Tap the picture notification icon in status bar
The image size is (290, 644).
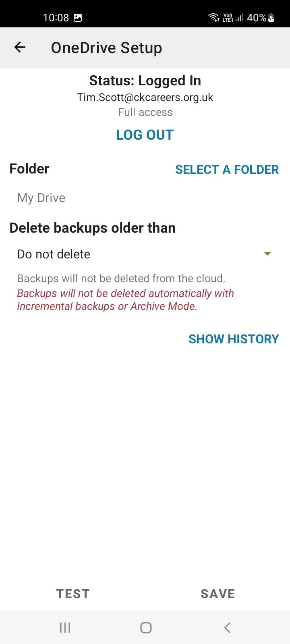coord(78,18)
